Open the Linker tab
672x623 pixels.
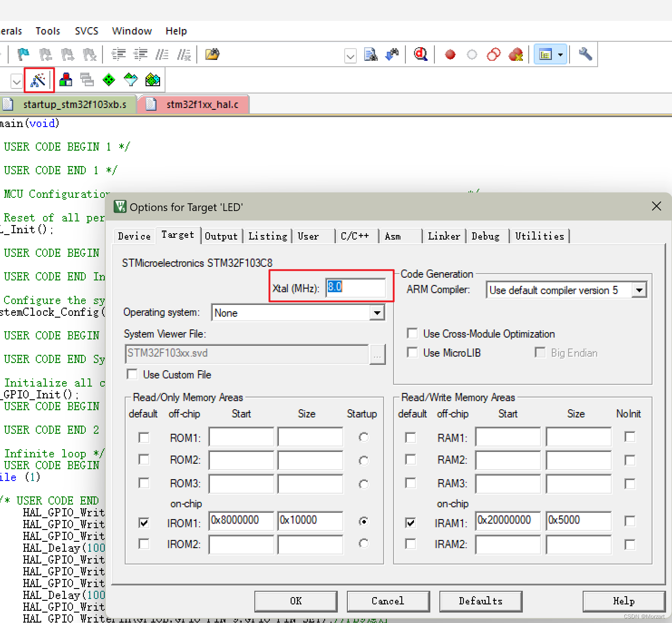pos(443,236)
